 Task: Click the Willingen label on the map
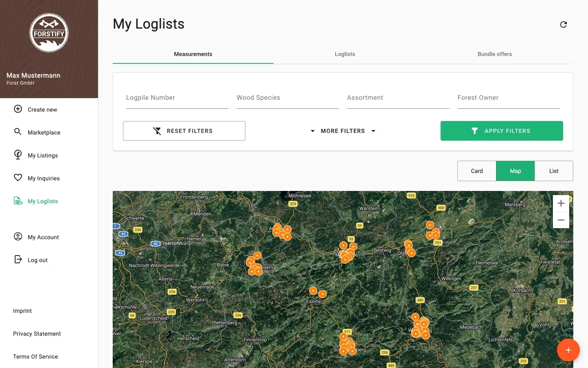coord(451,278)
